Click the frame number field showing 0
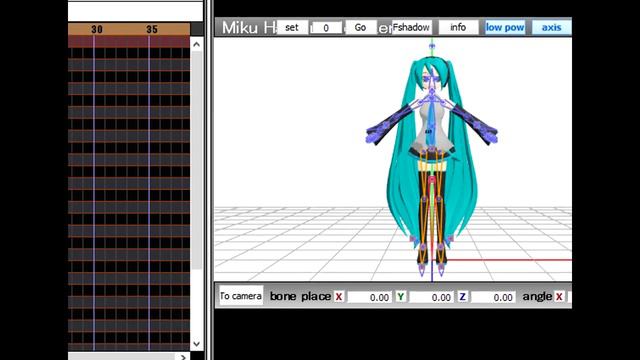Image resolution: width=640 pixels, height=360 pixels. [x=326, y=28]
